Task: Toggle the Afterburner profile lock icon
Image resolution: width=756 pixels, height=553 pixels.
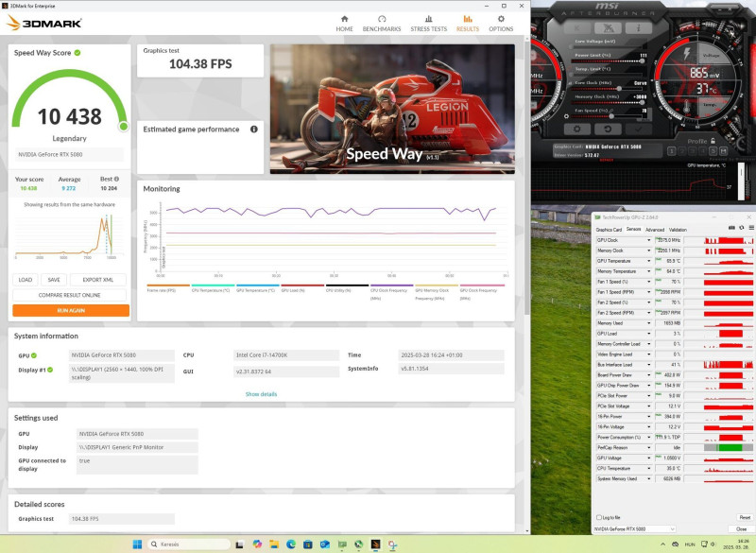Action: (713, 141)
